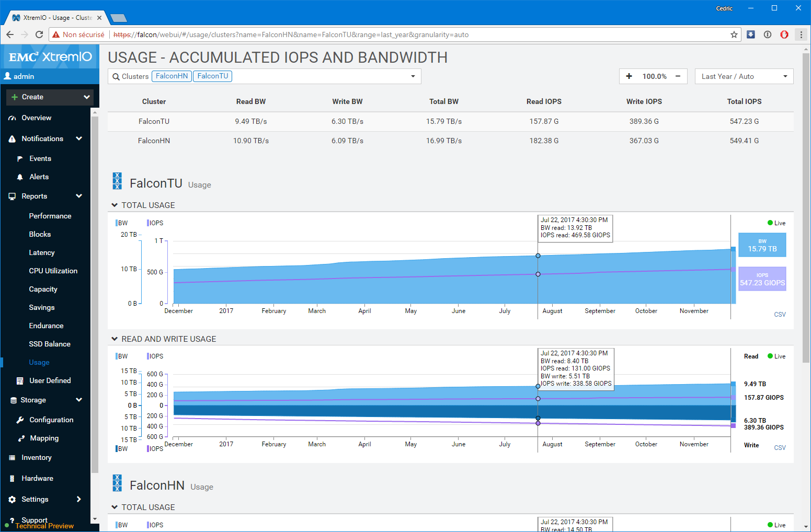
Task: Go to Capacity report in sidebar
Action: (43, 289)
